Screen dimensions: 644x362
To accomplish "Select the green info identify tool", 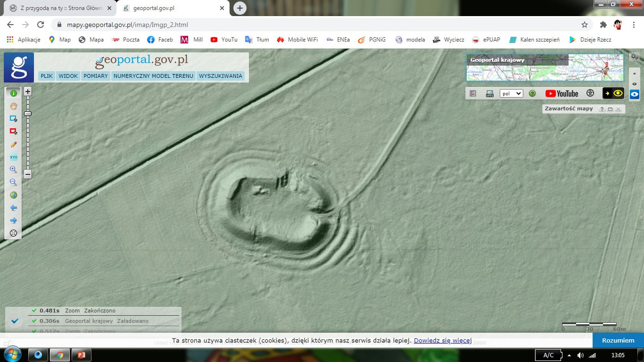I will tap(14, 94).
